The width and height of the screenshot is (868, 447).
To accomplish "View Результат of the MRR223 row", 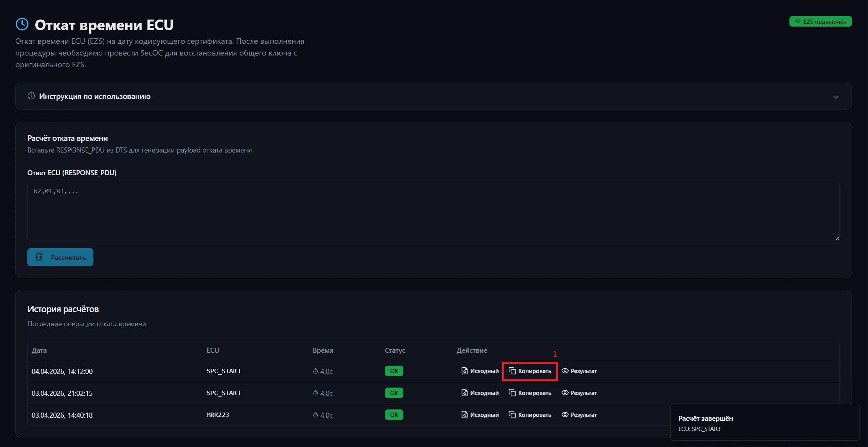I will tap(579, 415).
